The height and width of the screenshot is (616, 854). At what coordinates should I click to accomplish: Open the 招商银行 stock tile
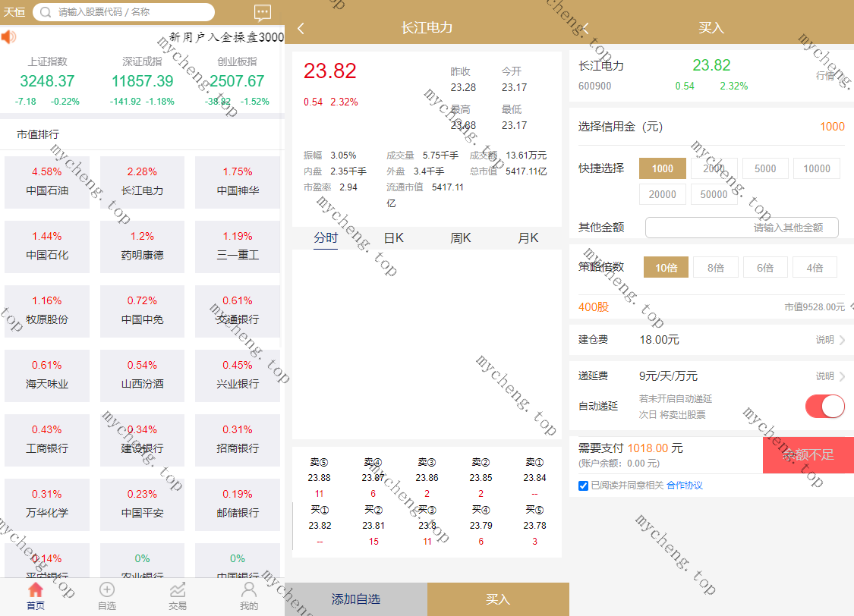click(x=238, y=440)
